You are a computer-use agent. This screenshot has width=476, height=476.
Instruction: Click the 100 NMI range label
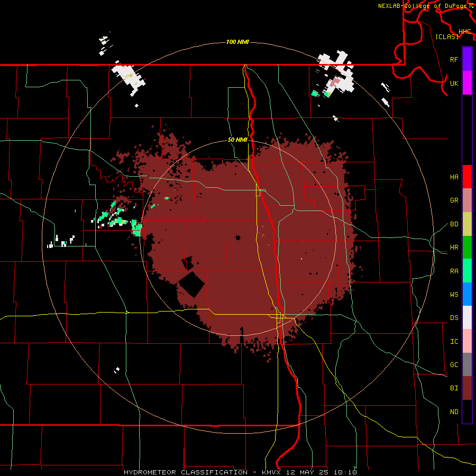click(x=237, y=42)
